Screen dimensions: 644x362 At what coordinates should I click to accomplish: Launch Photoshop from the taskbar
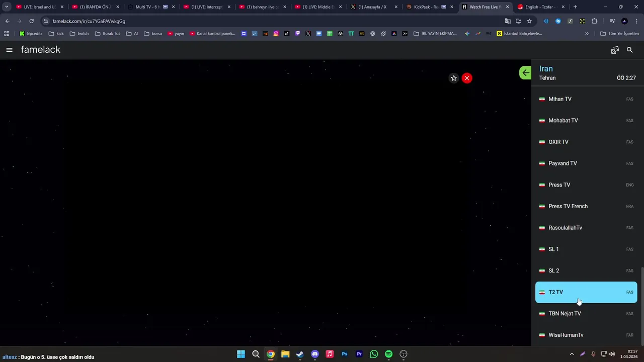tap(345, 354)
